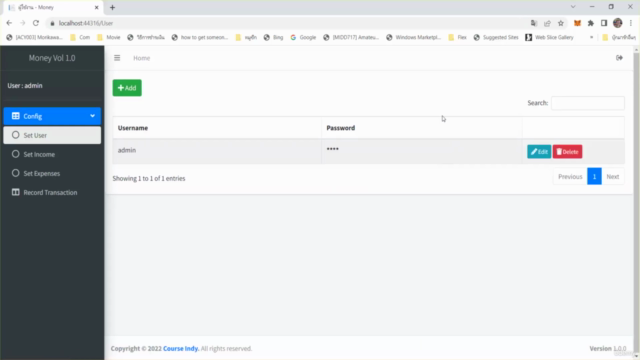
Task: Click the User : admin sidebar label
Action: [x=25, y=86]
